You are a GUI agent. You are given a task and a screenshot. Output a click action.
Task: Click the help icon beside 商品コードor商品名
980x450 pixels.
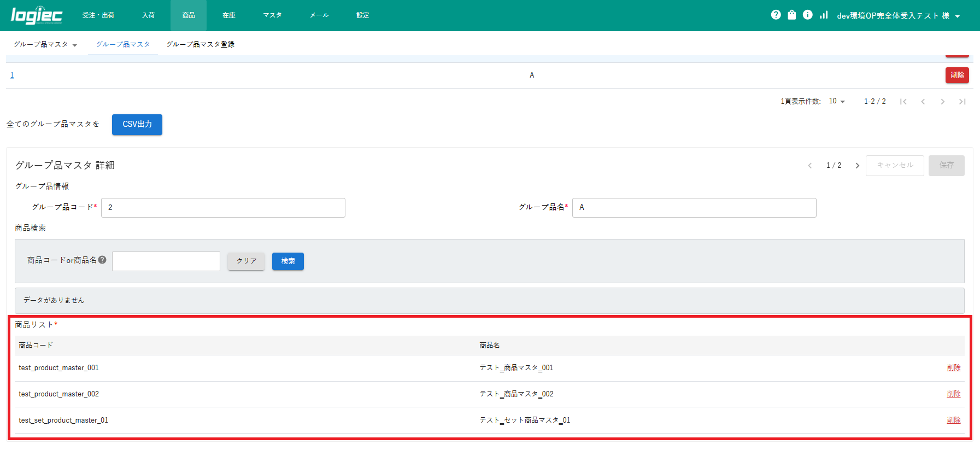(x=102, y=260)
